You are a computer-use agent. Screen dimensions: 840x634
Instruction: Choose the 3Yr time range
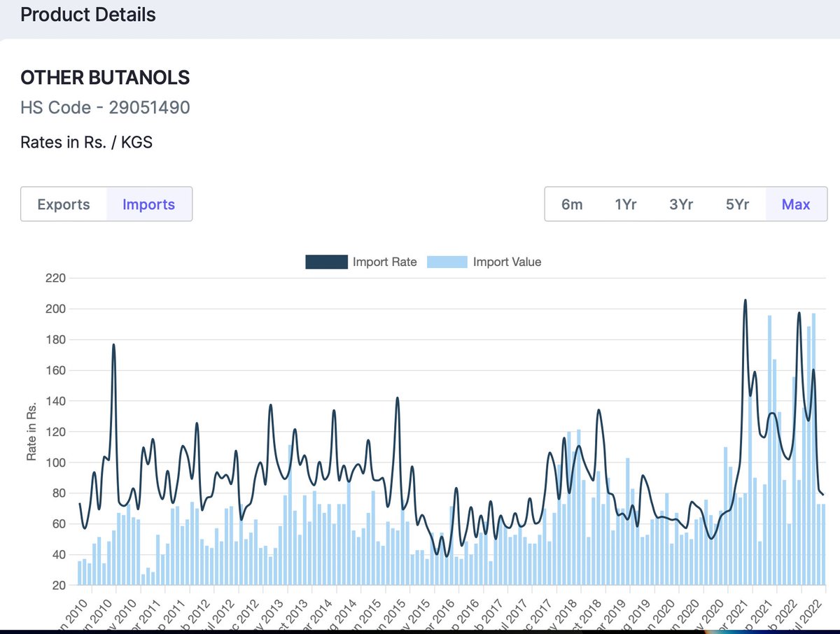click(681, 204)
